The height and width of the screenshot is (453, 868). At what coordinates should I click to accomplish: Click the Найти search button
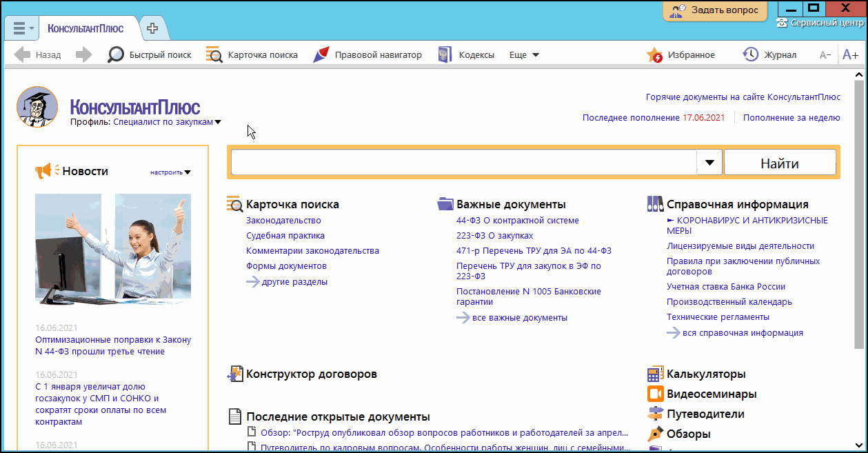780,163
